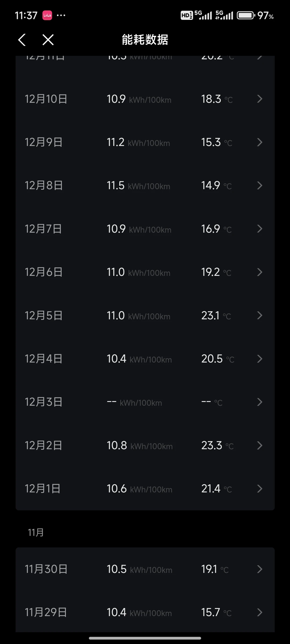This screenshot has width=290, height=644.
Task: Tap the three-dot notification overflow icon
Action: (61, 16)
